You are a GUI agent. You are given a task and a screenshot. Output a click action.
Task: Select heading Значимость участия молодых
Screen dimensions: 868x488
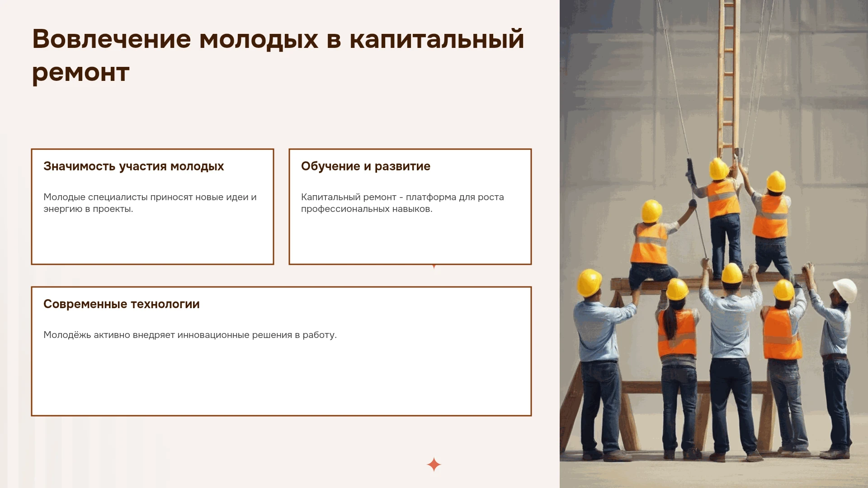click(134, 166)
